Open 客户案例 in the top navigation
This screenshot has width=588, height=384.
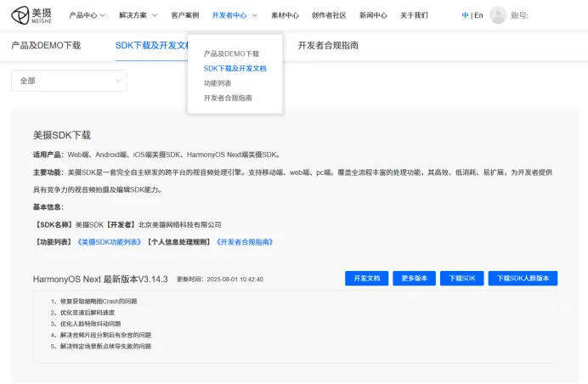[x=184, y=15]
